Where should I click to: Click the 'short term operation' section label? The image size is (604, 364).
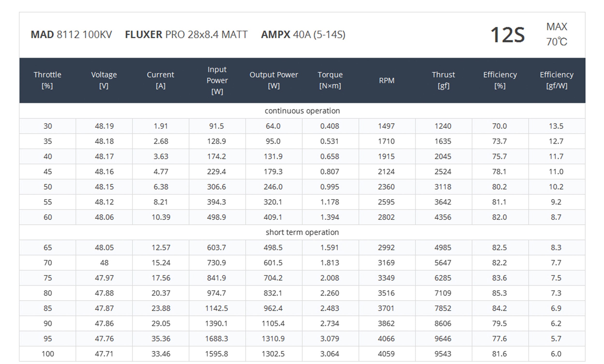302,232
